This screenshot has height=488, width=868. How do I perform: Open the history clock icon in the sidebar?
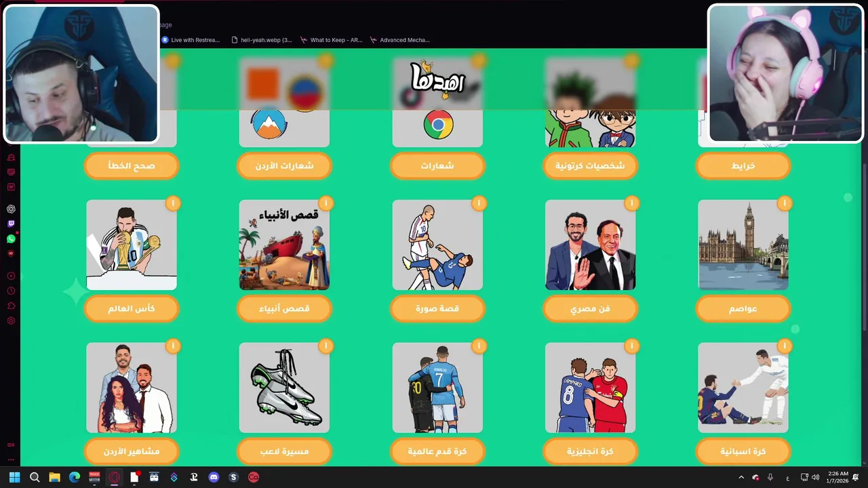click(x=11, y=291)
